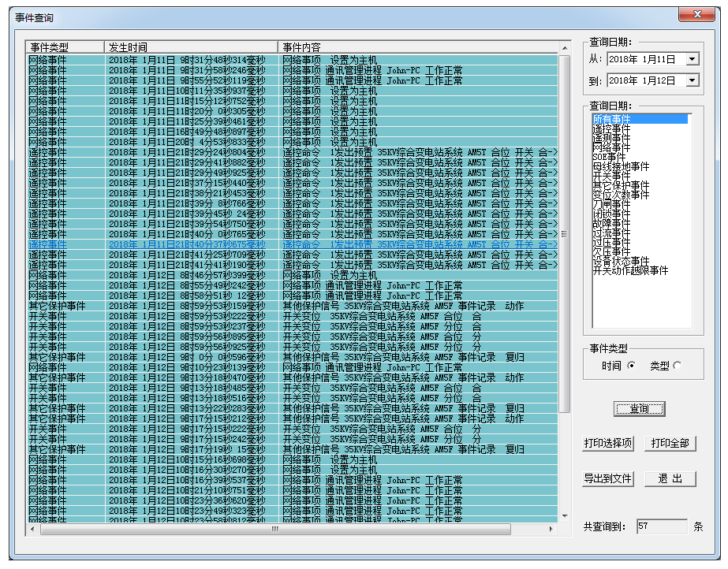Select the 时间 radio button
The width and height of the screenshot is (728, 569).
coord(631,365)
